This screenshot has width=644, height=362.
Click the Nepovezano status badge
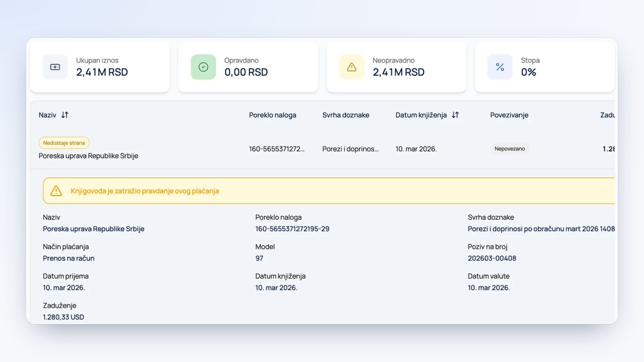510,149
